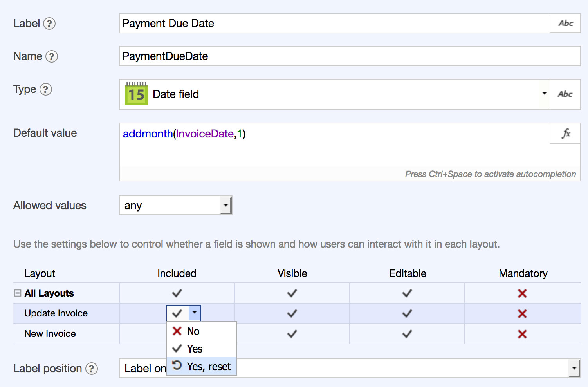Click the calendar Date field icon
Image resolution: width=588 pixels, height=387 pixels.
(x=136, y=94)
